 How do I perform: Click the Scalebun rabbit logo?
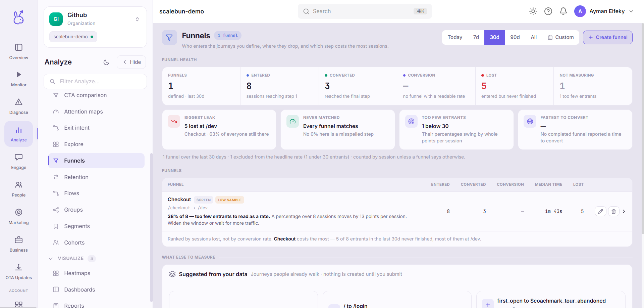tap(19, 17)
